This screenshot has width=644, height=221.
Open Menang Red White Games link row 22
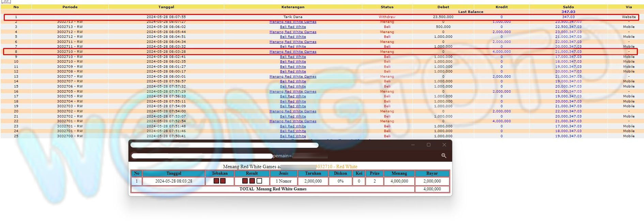(x=293, y=121)
